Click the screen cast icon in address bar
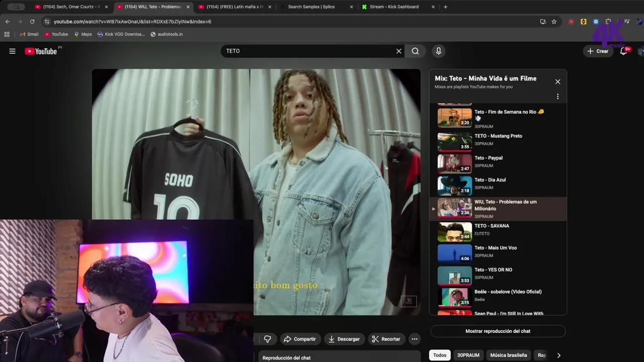Image resolution: width=644 pixels, height=362 pixels. click(x=543, y=22)
